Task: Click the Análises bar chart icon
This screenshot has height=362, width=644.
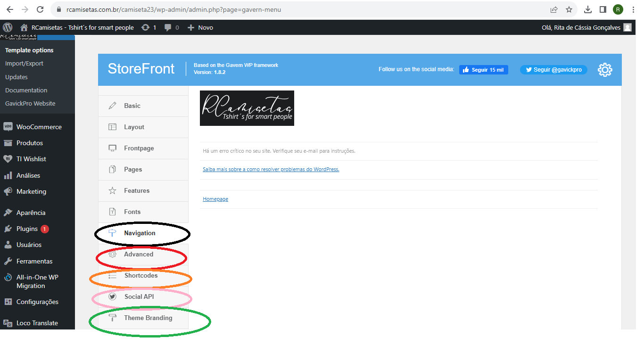Action: click(x=8, y=175)
